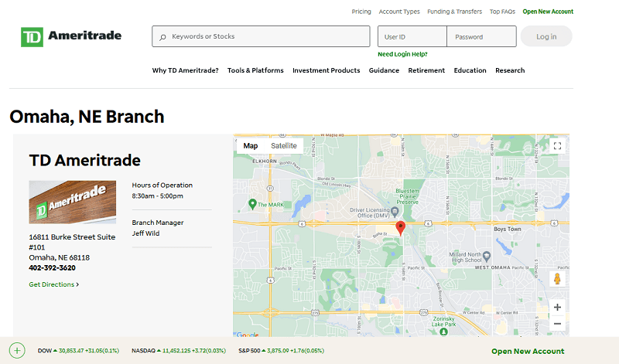The height and width of the screenshot is (364, 619).
Task: Click the red branch location pin
Action: coord(400,227)
